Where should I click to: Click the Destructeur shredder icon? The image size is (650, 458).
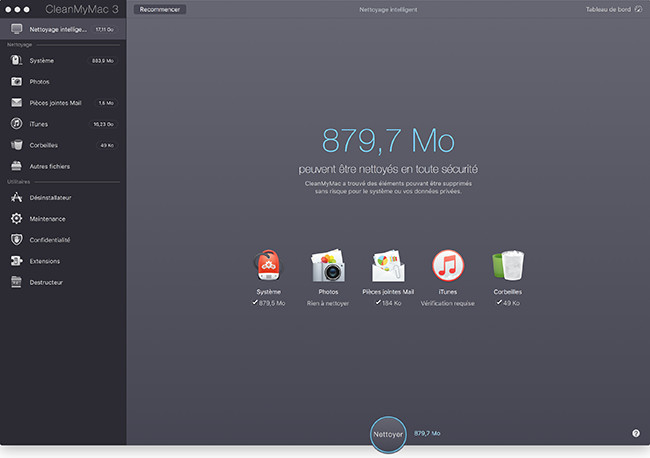coord(17,282)
